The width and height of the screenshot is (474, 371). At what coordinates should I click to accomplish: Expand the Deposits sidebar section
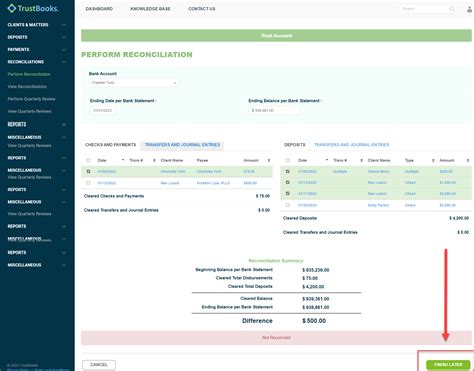coord(37,37)
